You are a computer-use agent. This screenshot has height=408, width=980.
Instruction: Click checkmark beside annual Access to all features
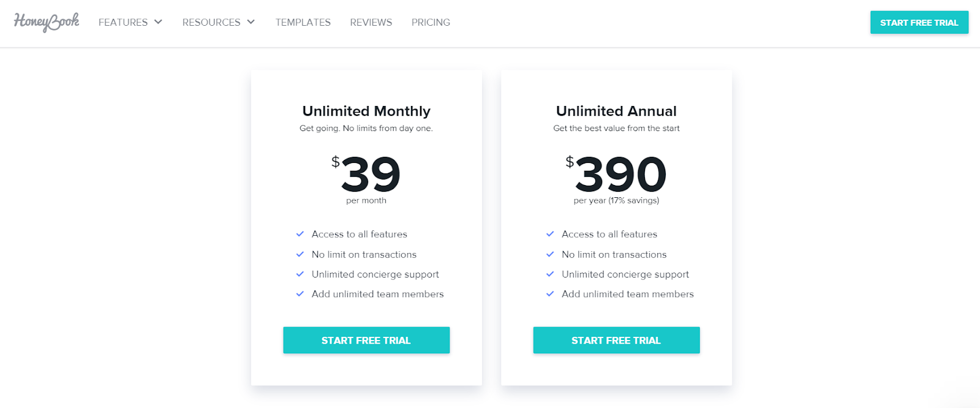[550, 234]
